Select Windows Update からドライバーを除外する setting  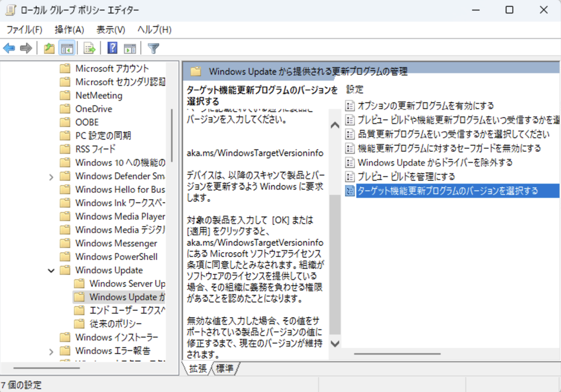click(x=435, y=163)
